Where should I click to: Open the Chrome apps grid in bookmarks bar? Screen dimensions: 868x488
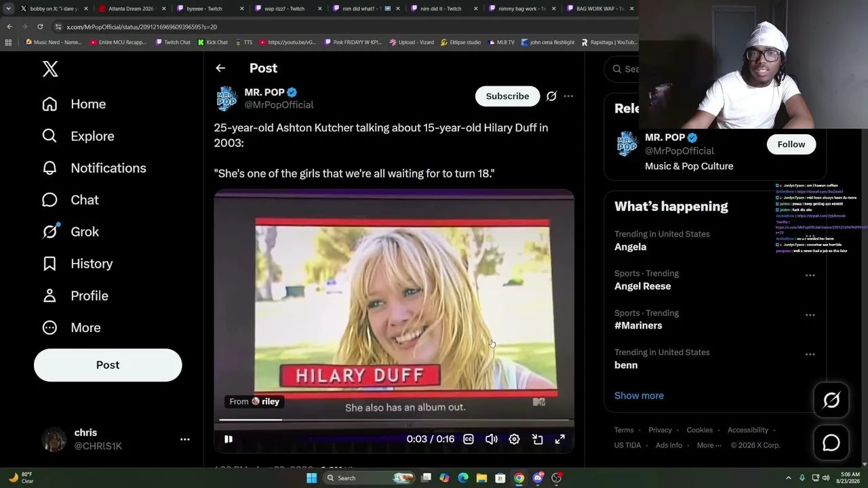pyautogui.click(x=8, y=42)
